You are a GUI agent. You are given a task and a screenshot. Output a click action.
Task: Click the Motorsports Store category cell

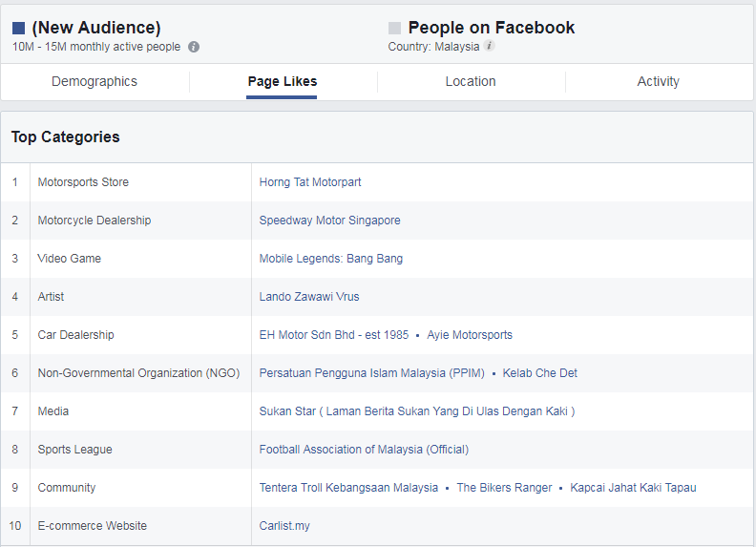point(140,182)
